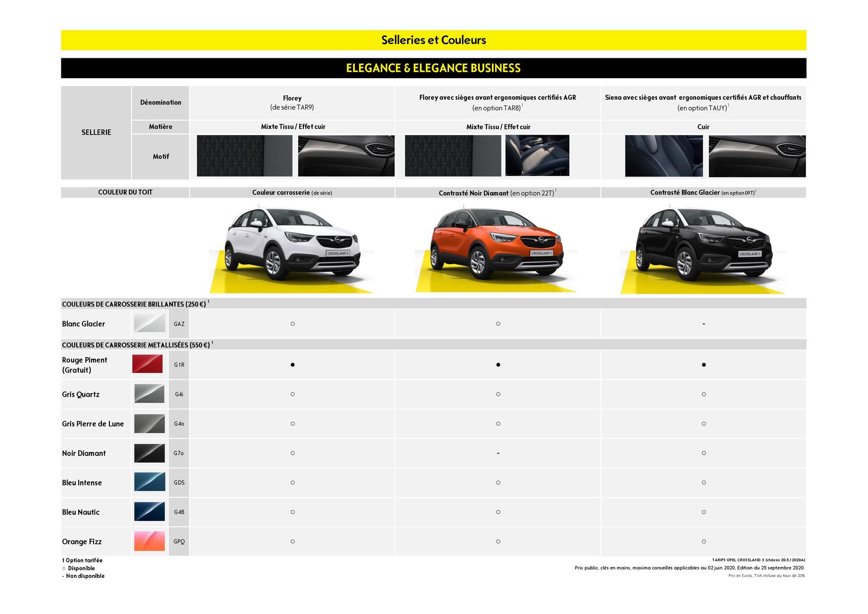View the dashboard photo under Siena TAUY
The height and width of the screenshot is (614, 868).
point(757,156)
